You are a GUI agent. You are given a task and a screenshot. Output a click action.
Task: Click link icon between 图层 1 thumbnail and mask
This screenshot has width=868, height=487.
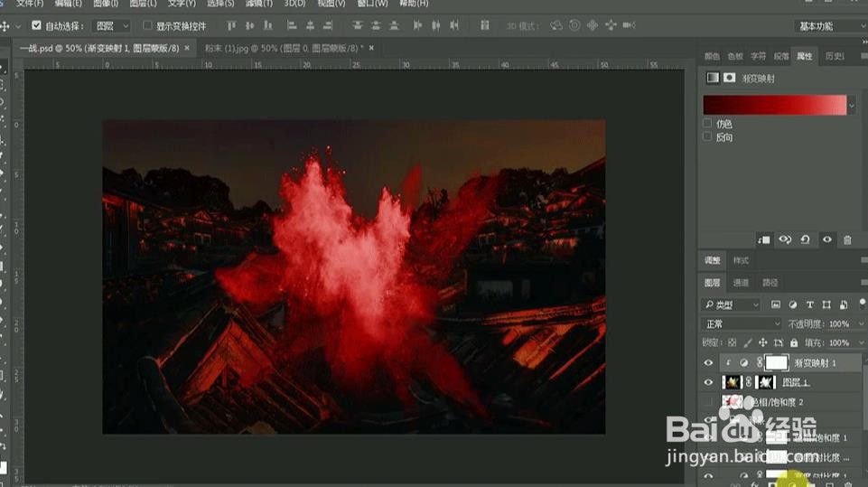749,382
